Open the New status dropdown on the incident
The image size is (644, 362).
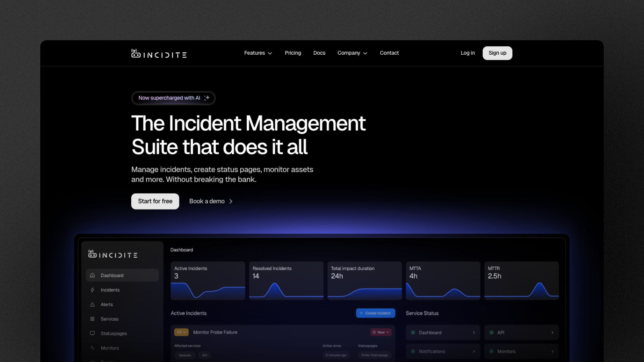pos(380,332)
